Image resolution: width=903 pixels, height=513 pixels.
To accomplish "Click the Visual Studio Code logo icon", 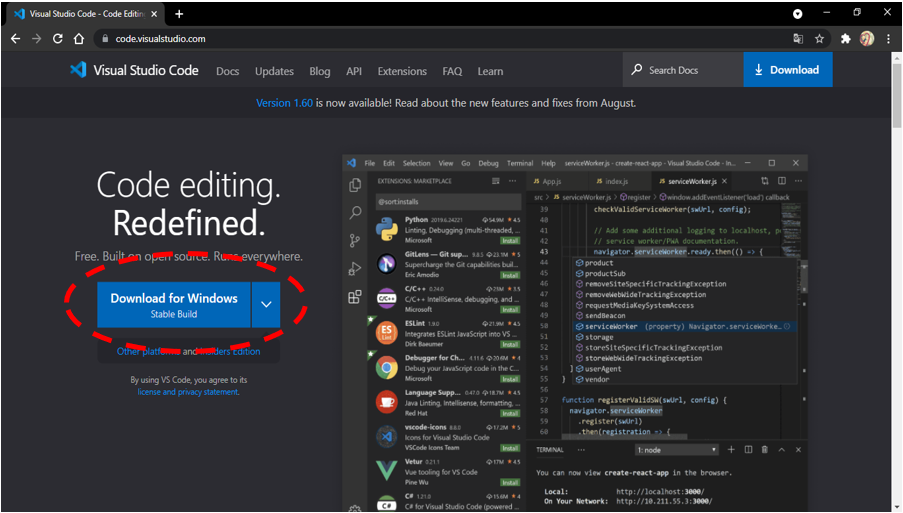I will tap(78, 70).
